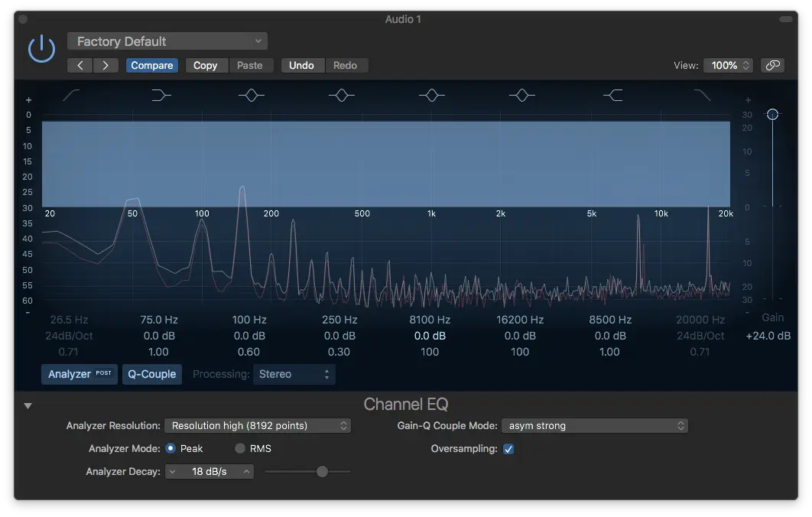Select the RMS analyzer mode
The height and width of the screenshot is (517, 812).
(240, 449)
